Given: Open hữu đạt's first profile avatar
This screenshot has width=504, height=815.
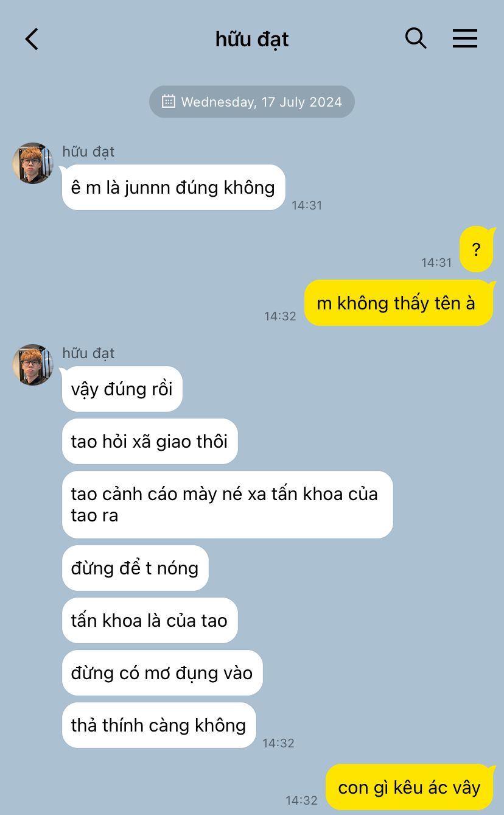Looking at the screenshot, I should pyautogui.click(x=33, y=163).
